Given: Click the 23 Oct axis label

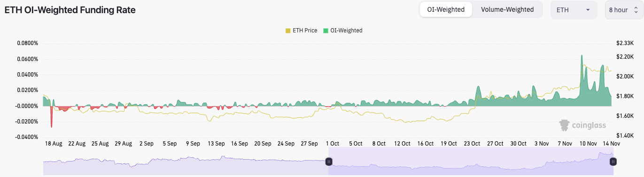Looking at the screenshot, I should 472,144.
